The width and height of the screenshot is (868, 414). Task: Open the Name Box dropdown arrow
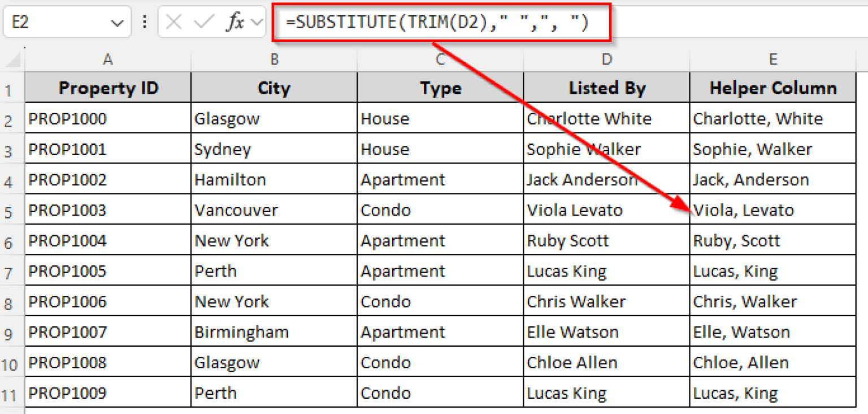click(x=118, y=23)
